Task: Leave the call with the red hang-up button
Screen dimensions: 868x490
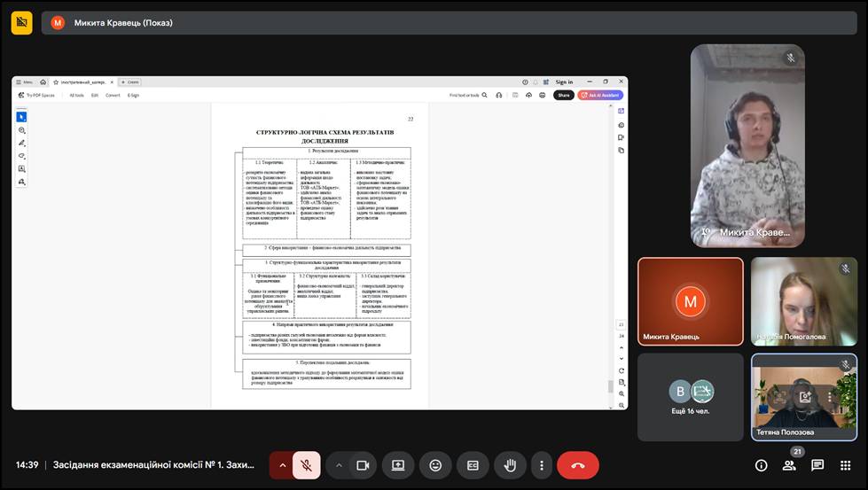Action: coord(578,465)
